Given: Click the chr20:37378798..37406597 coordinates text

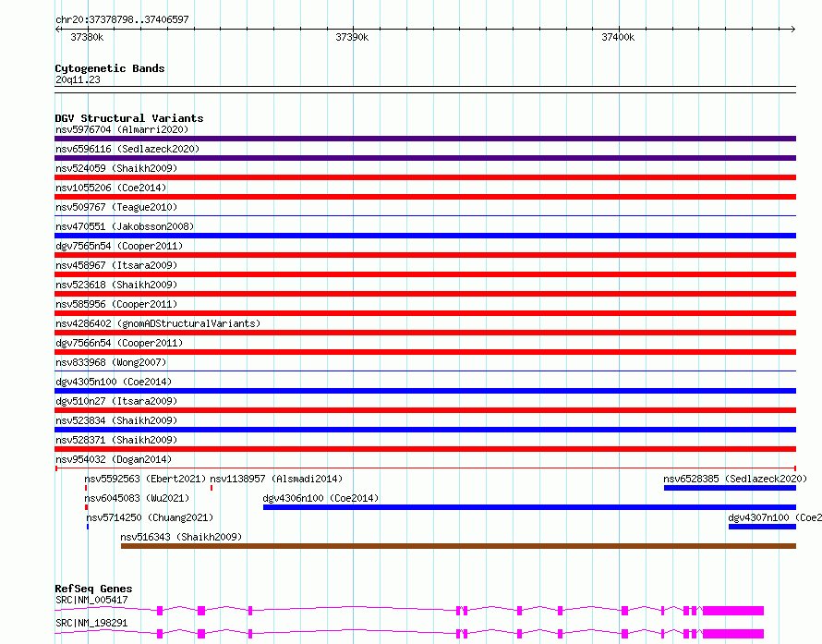Looking at the screenshot, I should tap(122, 19).
